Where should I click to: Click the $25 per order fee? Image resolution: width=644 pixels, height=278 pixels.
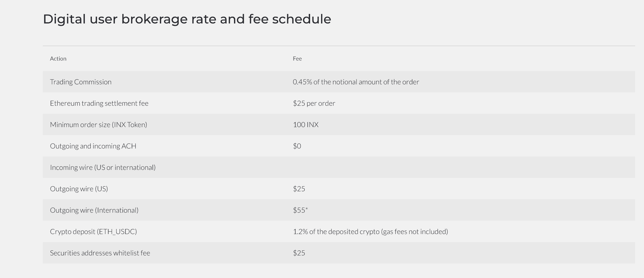pyautogui.click(x=314, y=103)
